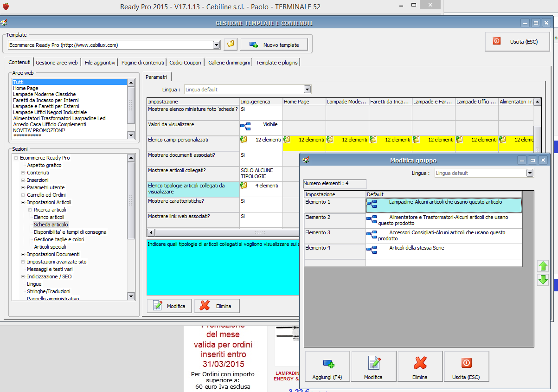558x392 pixels.
Task: Select Elenco articoli in Sezioni tree
Action: [x=49, y=217]
